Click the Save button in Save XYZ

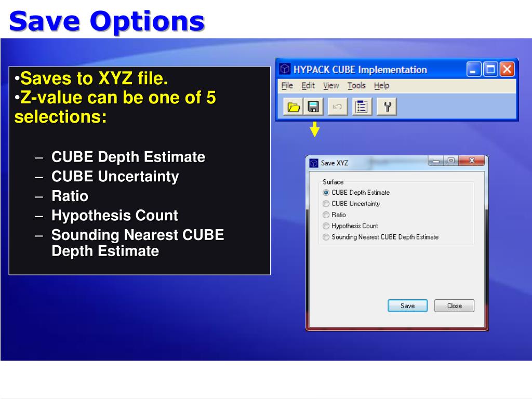point(407,305)
